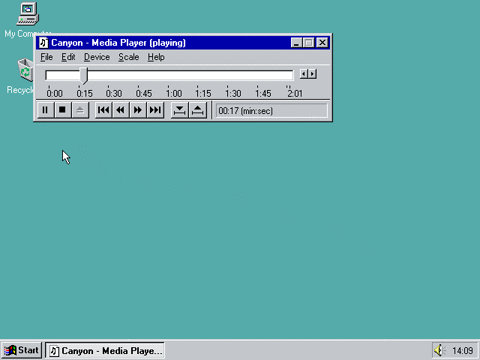Screen dimensions: 480x360
Task: Nudge position forward with the right scroll arrow
Action: (x=312, y=74)
